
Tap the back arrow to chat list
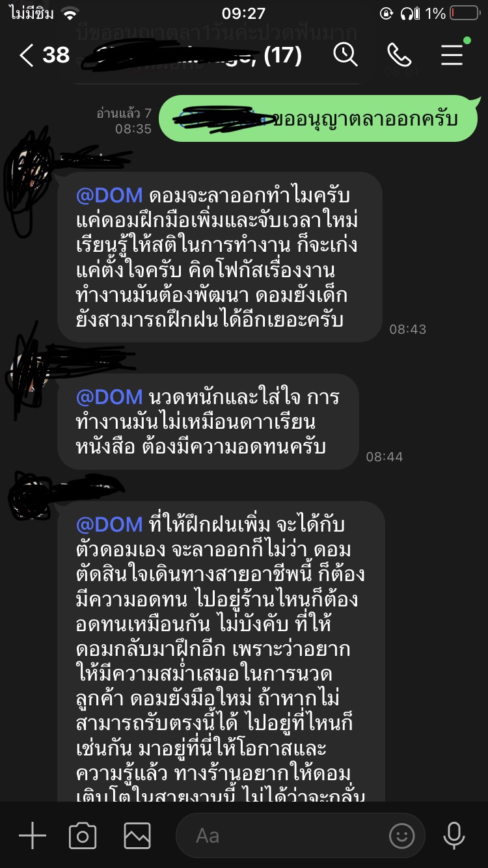[x=26, y=55]
